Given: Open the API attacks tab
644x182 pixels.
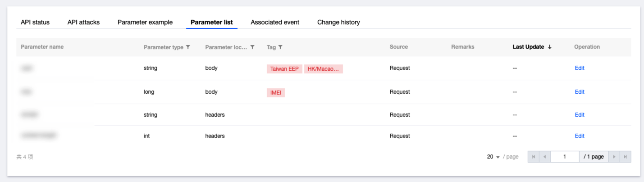Looking at the screenshot, I should point(83,22).
